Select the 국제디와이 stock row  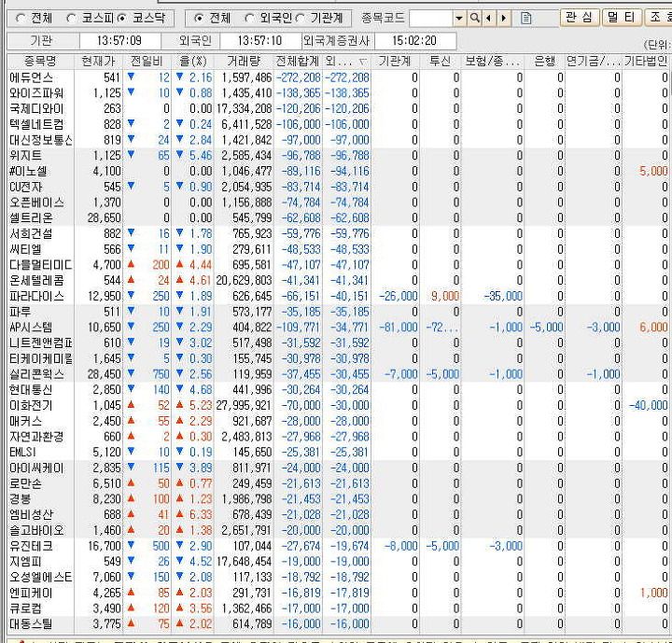(339, 109)
